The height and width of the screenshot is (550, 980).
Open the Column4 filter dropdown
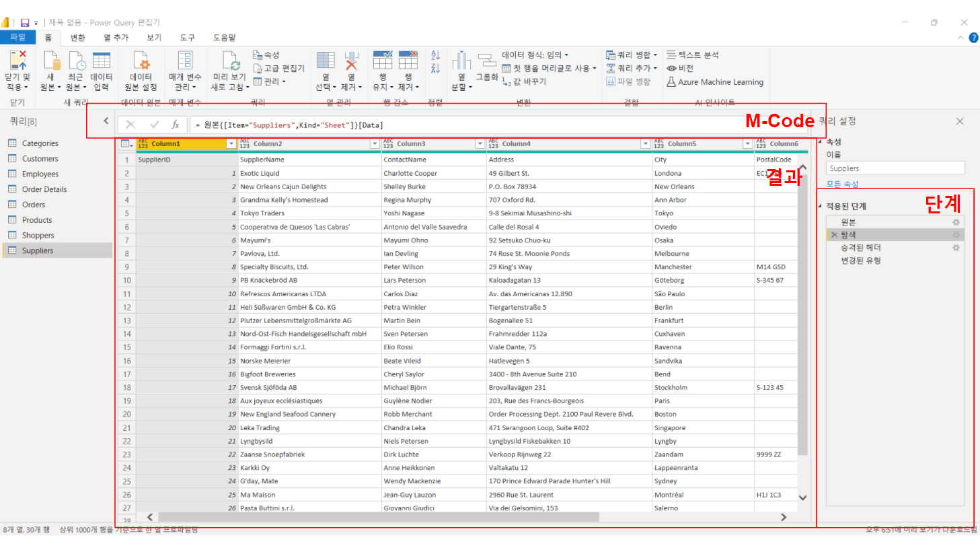(x=645, y=144)
